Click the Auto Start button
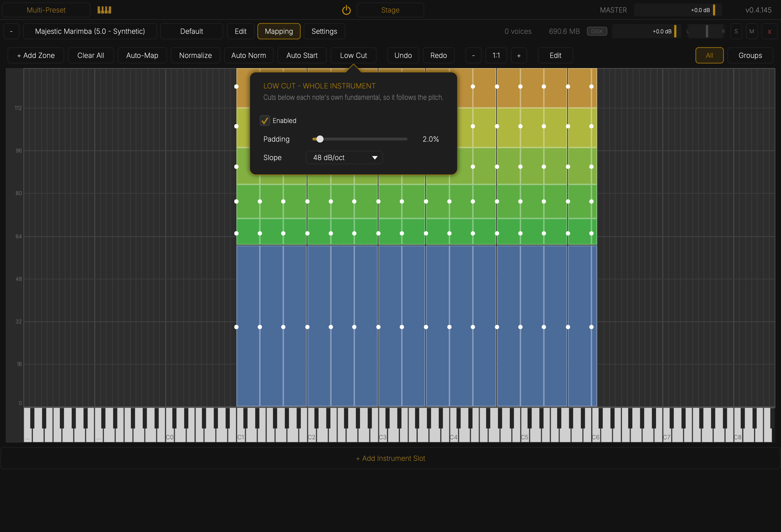This screenshot has height=532, width=781. (x=302, y=55)
